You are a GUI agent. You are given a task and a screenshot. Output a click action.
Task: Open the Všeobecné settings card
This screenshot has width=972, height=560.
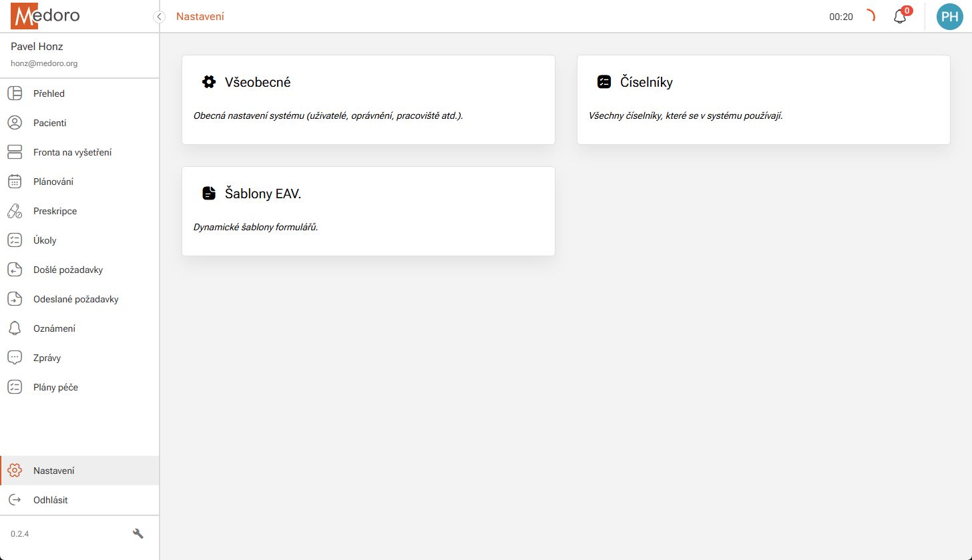(x=368, y=99)
